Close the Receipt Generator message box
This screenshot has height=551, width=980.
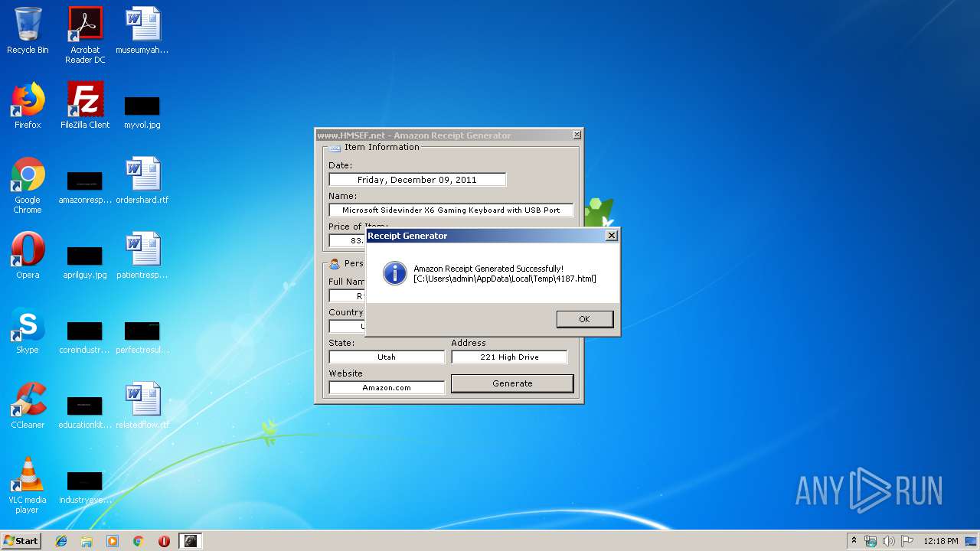611,236
